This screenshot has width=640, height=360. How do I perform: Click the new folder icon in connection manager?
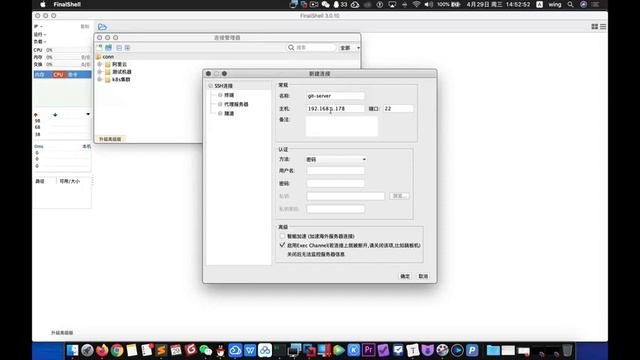pyautogui.click(x=109, y=48)
